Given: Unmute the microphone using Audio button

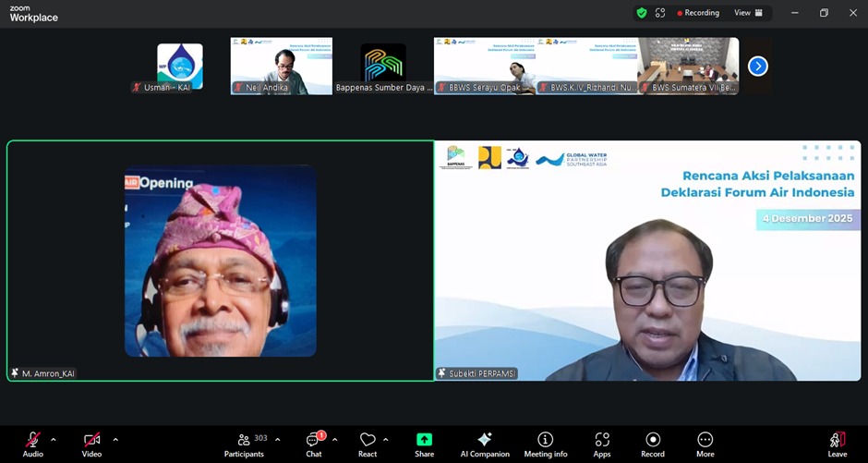Looking at the screenshot, I should pyautogui.click(x=32, y=444).
